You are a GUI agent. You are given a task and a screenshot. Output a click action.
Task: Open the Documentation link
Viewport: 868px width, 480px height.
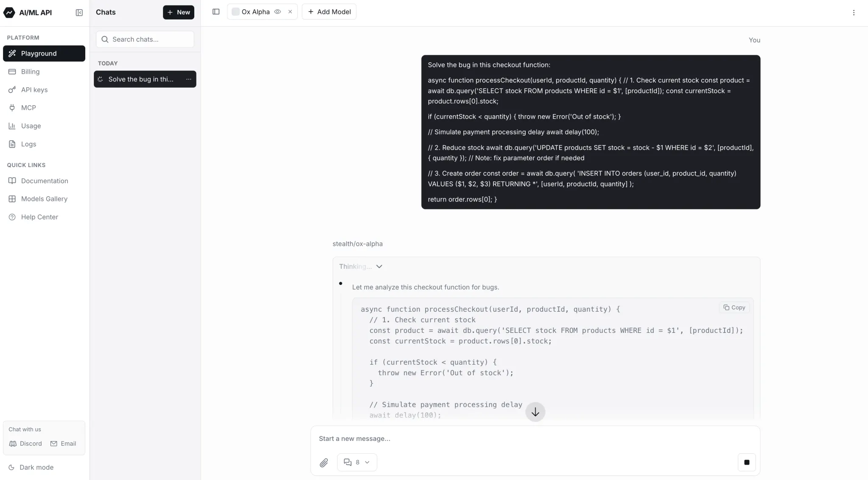click(44, 181)
